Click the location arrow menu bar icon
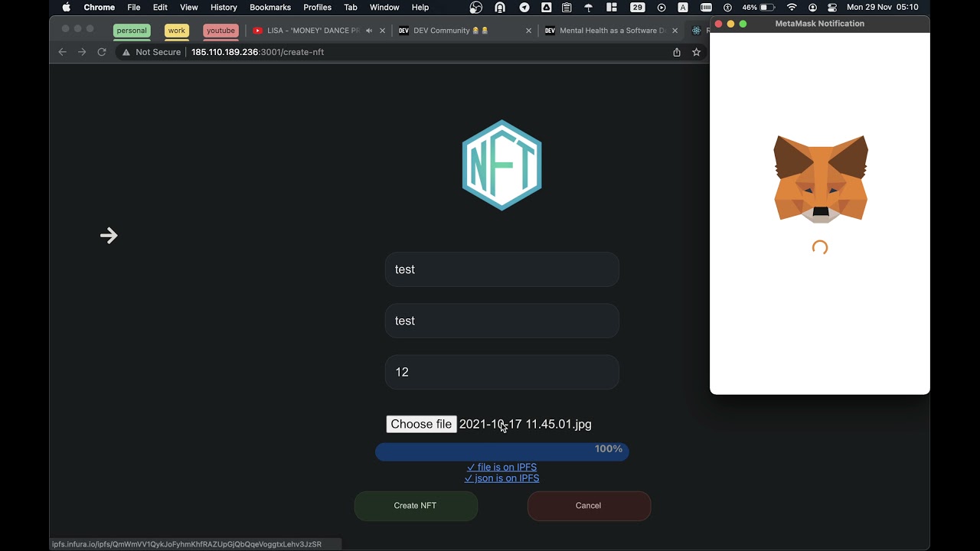This screenshot has width=980, height=551. 524,8
